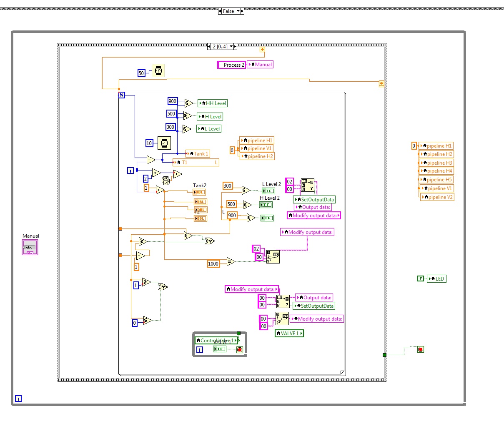Click pipeline V2 local variable on right
504x429 pixels.
437,197
